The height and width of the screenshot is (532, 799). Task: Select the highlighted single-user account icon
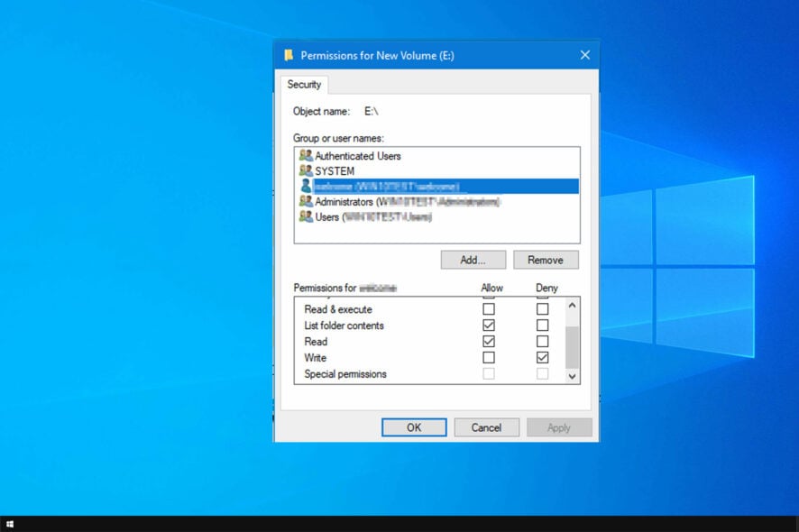point(304,186)
